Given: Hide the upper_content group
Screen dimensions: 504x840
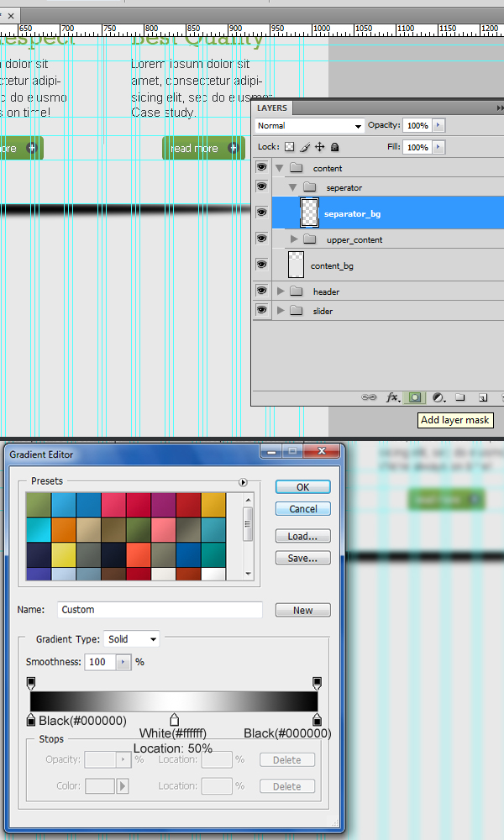Looking at the screenshot, I should pyautogui.click(x=261, y=239).
